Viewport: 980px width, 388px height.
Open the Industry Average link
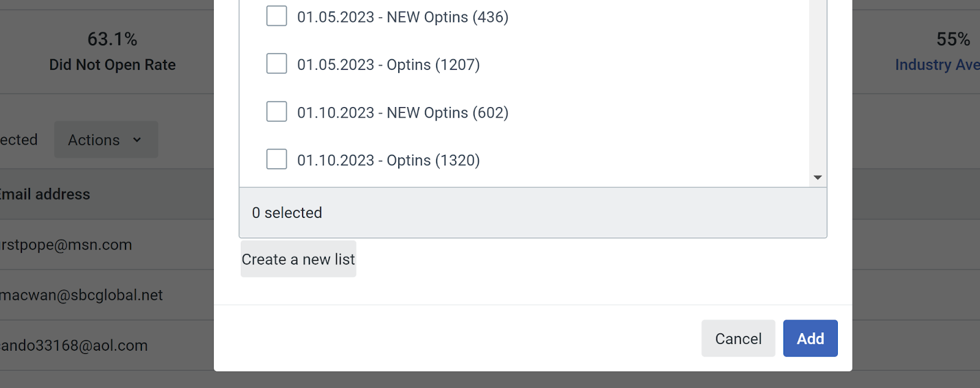(937, 65)
